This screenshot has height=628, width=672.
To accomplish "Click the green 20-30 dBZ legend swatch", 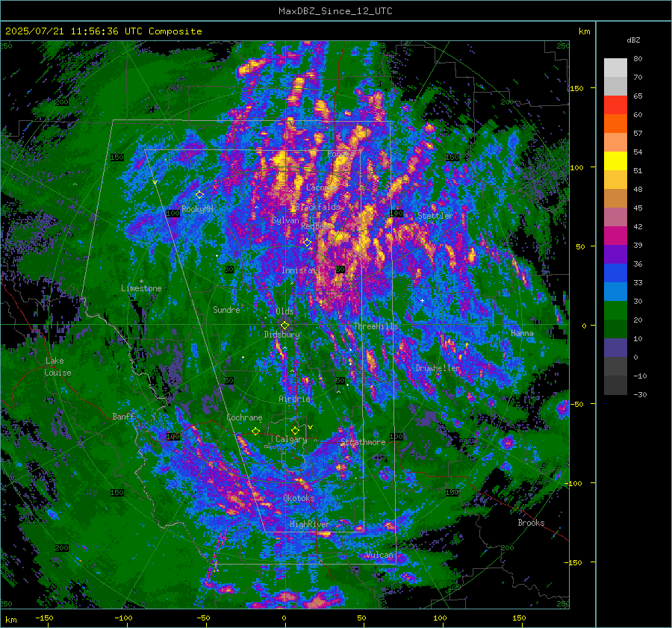I will (615, 311).
